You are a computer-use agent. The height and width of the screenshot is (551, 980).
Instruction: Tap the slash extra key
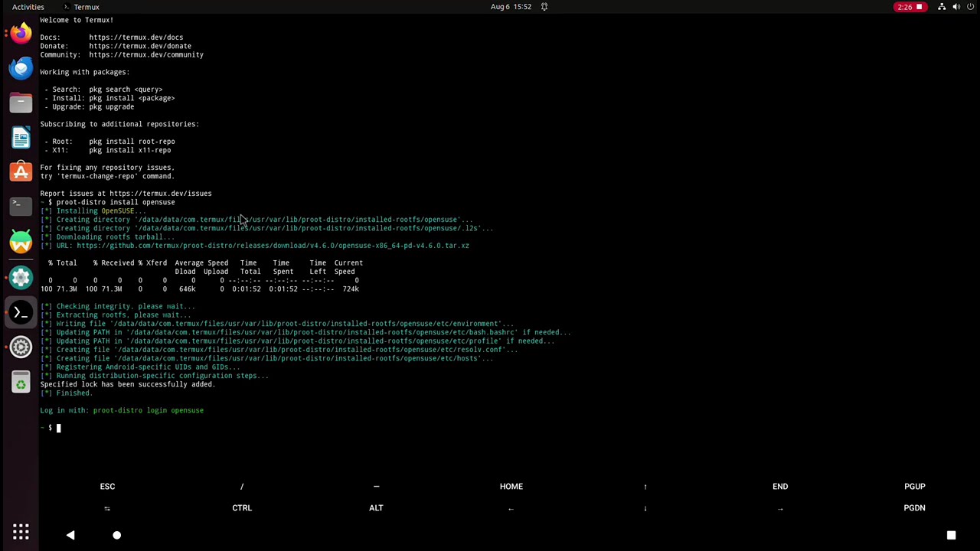242,487
